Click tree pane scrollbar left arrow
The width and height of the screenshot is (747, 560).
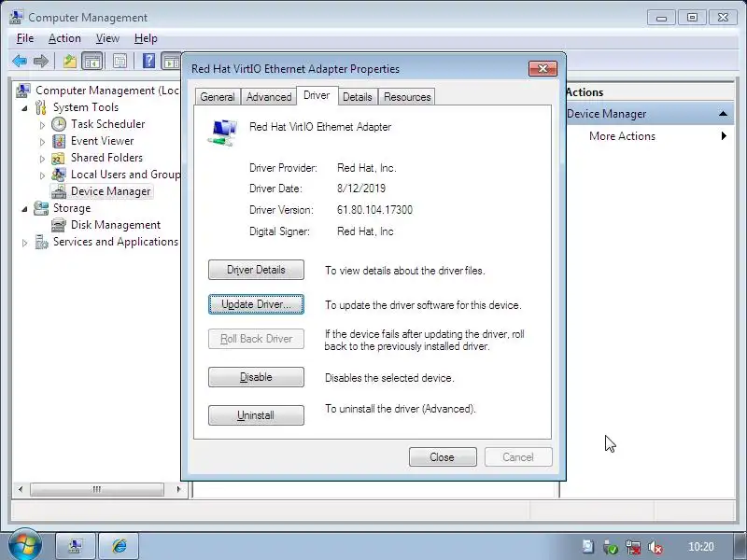coord(21,489)
